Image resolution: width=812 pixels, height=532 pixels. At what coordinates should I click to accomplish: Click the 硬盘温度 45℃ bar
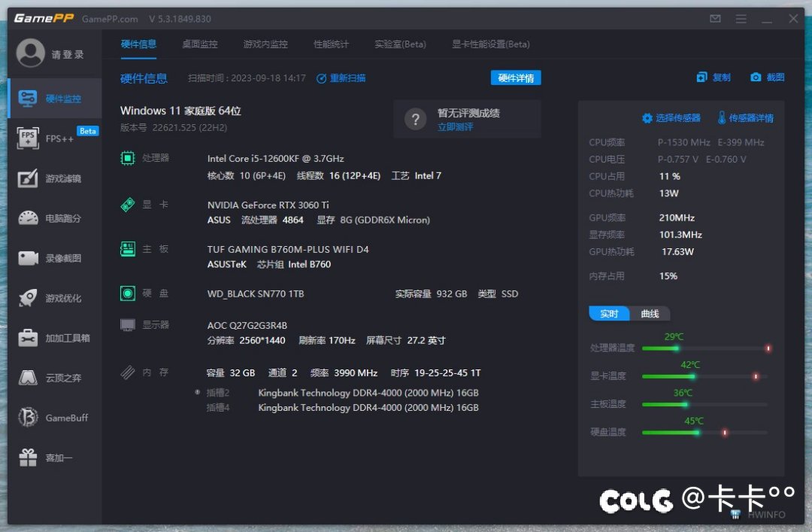pyautogui.click(x=705, y=432)
